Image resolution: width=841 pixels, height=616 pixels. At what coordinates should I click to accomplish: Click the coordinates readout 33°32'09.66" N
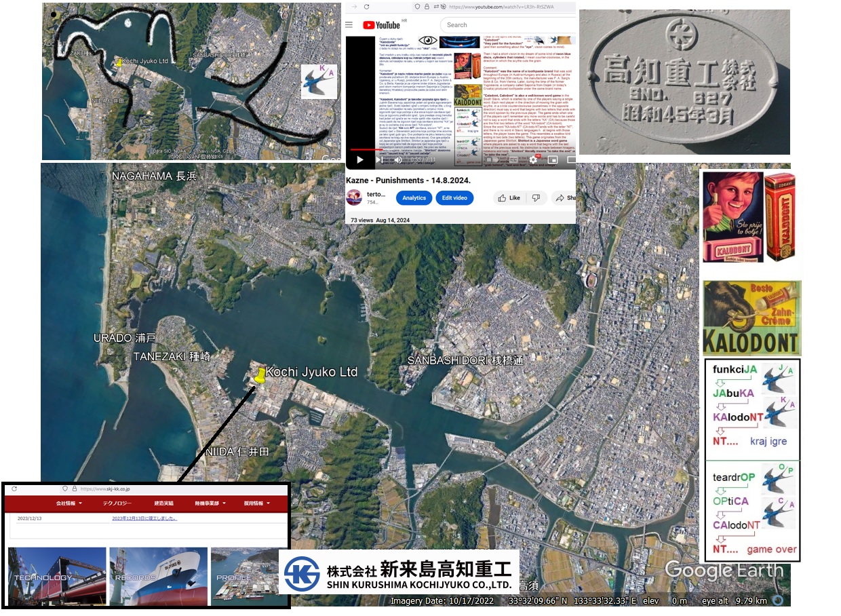point(538,601)
